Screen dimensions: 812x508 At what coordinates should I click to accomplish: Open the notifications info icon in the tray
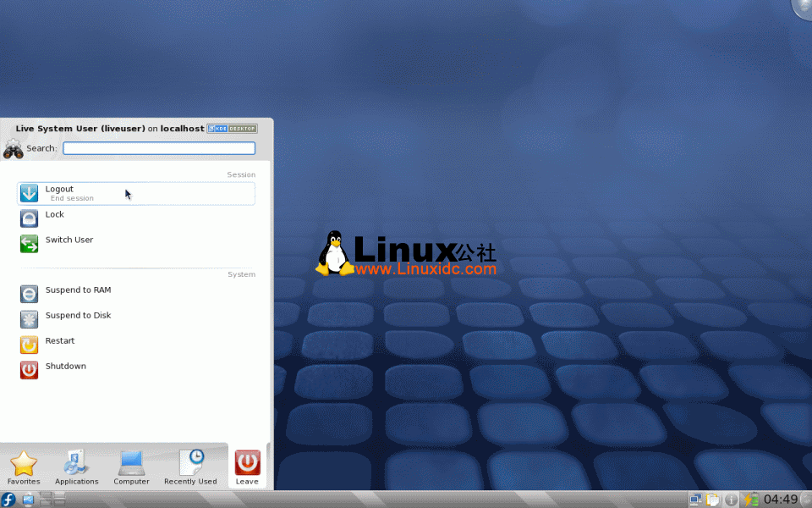tap(731, 499)
